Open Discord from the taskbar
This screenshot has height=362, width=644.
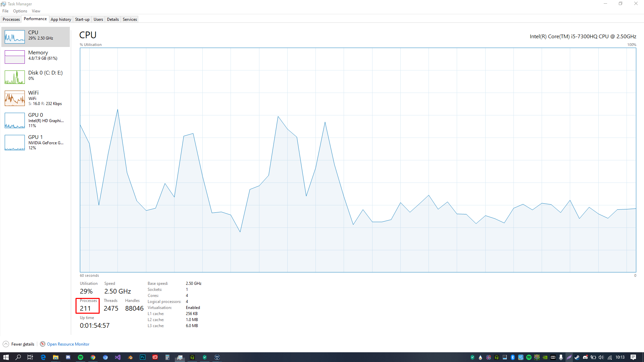[68, 357]
